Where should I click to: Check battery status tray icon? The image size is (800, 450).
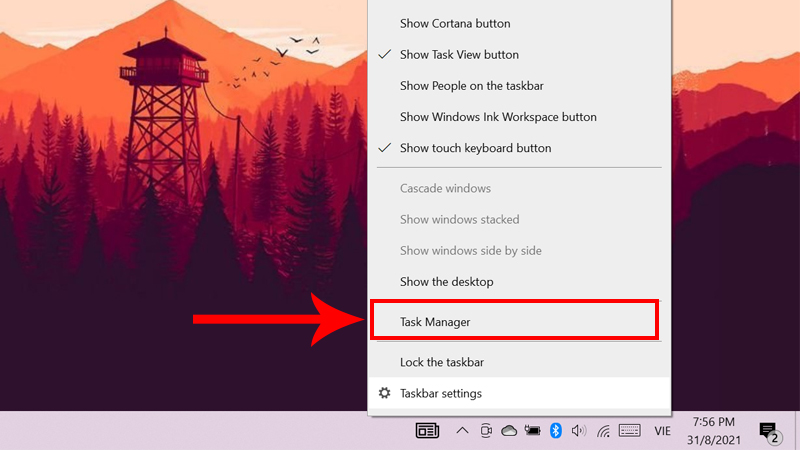click(x=532, y=431)
